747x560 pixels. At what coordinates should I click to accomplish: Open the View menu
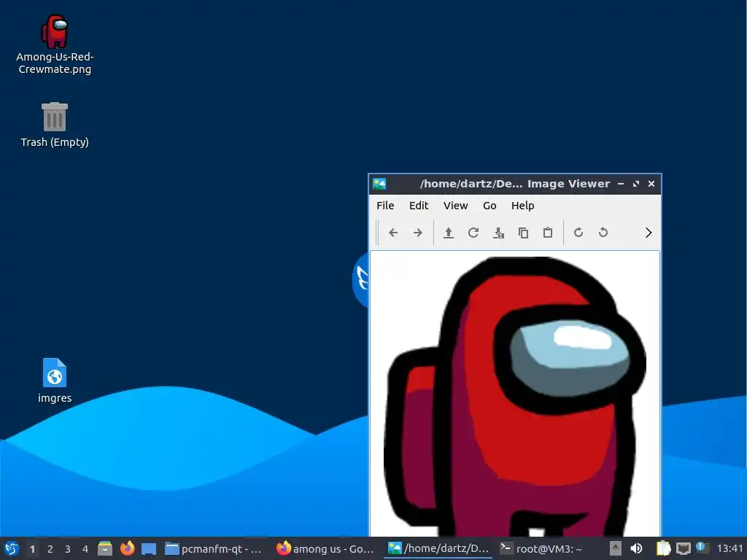point(455,205)
